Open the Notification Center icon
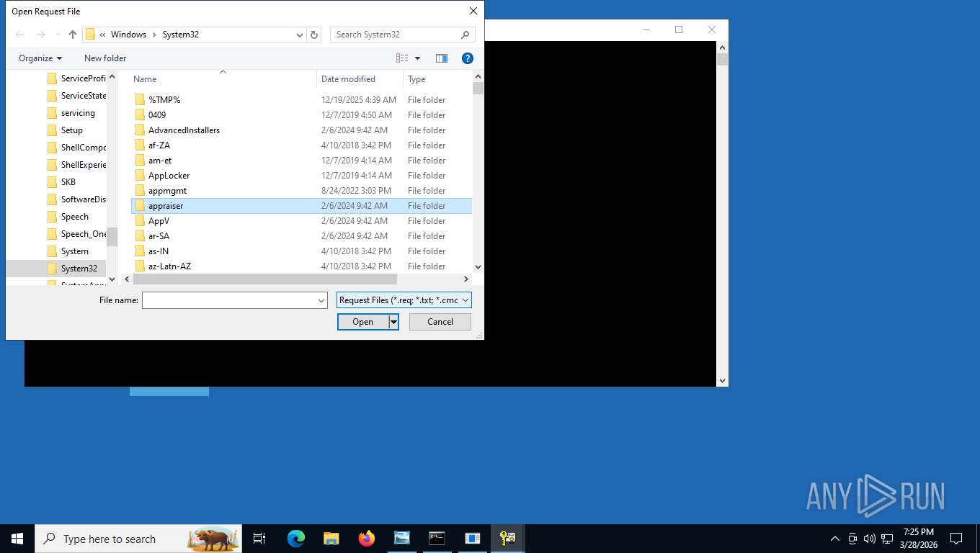 pos(956,539)
